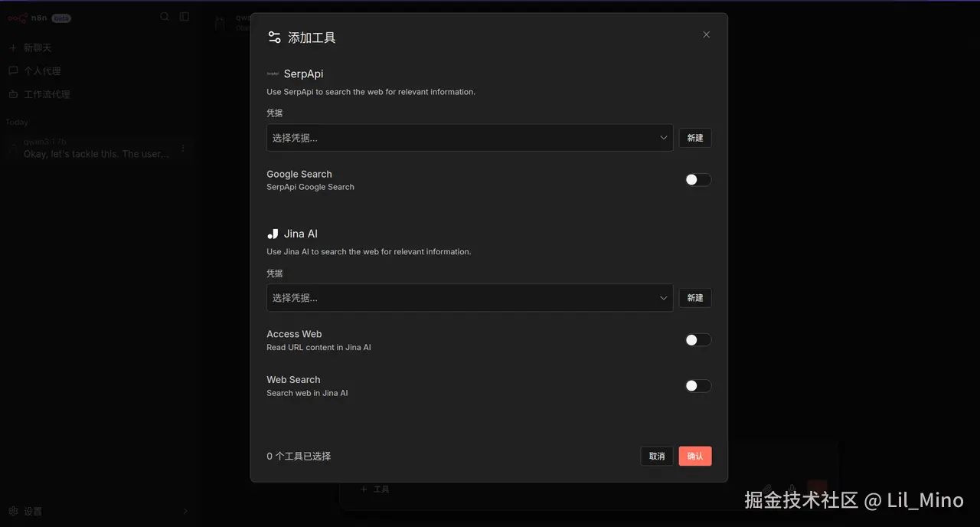Open 工作流代理 in the sidebar
The image size is (980, 527).
pos(46,94)
